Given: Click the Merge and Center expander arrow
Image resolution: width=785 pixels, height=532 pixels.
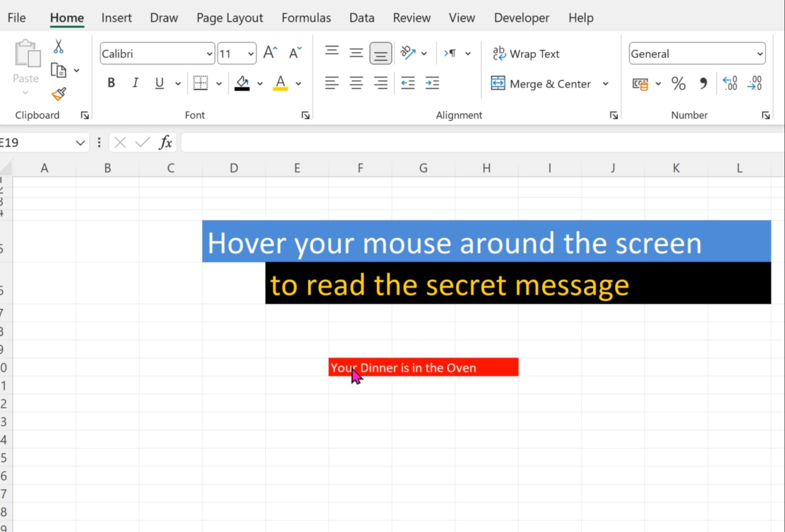Looking at the screenshot, I should pyautogui.click(x=606, y=84).
